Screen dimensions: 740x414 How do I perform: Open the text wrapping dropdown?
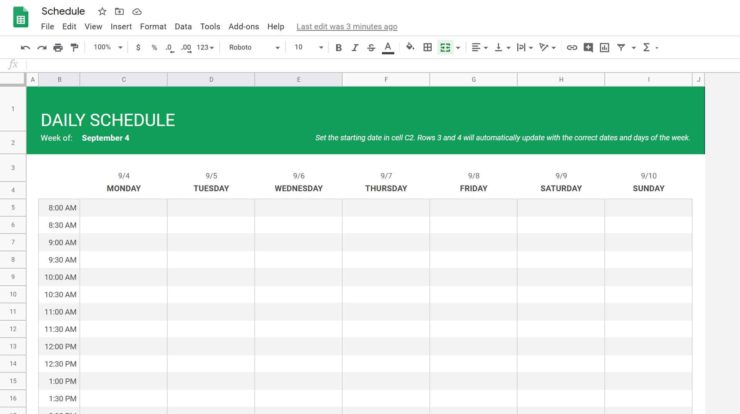[524, 48]
